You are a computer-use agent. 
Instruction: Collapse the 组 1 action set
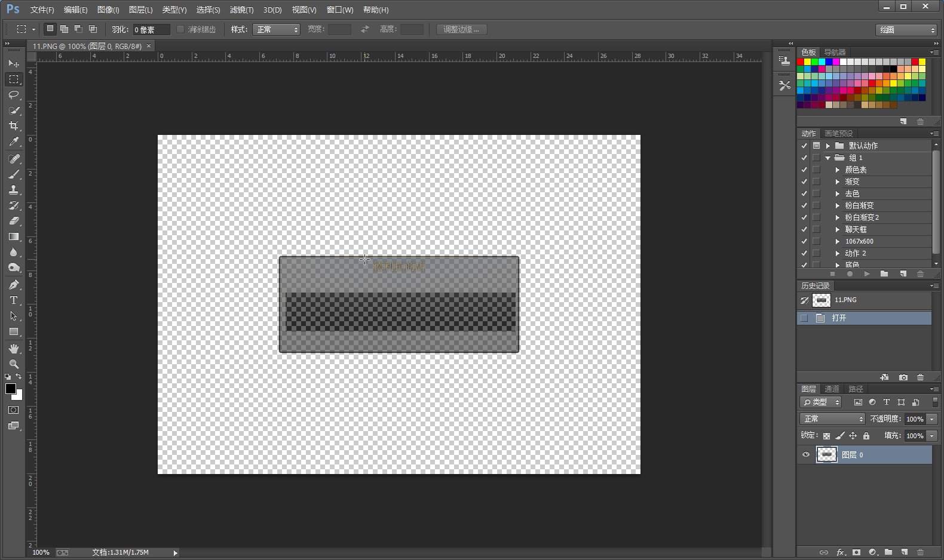tap(828, 158)
